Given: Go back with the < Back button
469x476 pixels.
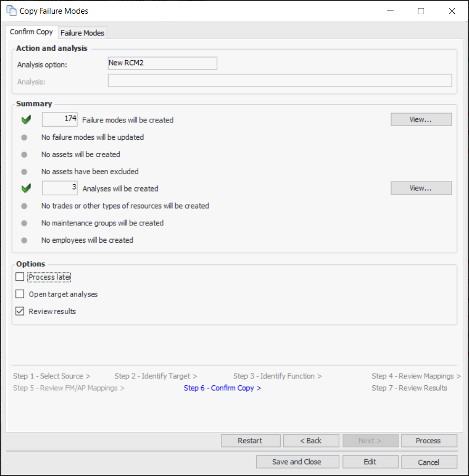Looking at the screenshot, I should coord(311,441).
